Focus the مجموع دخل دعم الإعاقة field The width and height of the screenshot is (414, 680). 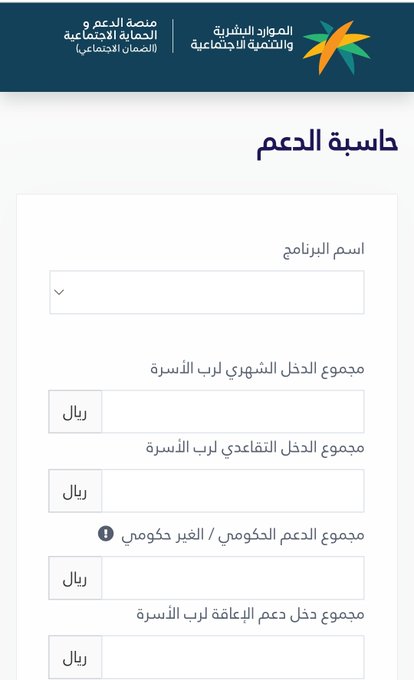(x=233, y=657)
